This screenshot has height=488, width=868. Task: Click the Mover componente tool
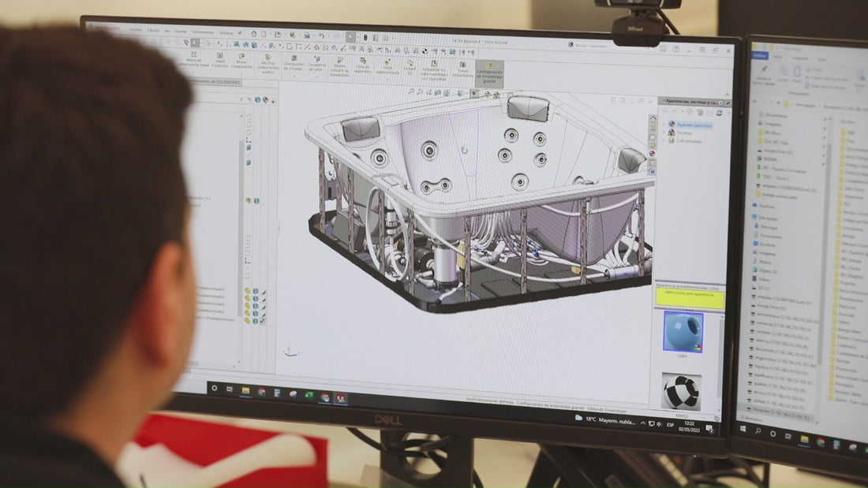click(242, 60)
